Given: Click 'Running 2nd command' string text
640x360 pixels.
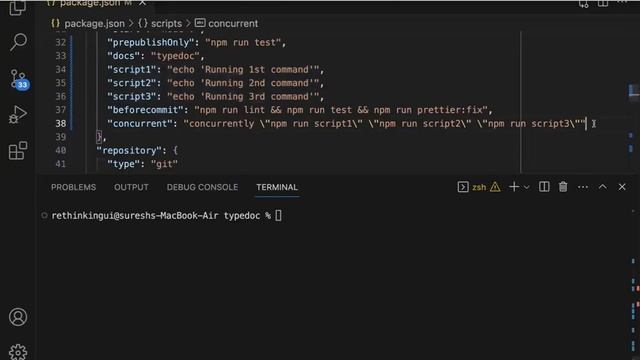Looking at the screenshot, I should pyautogui.click(x=259, y=83).
